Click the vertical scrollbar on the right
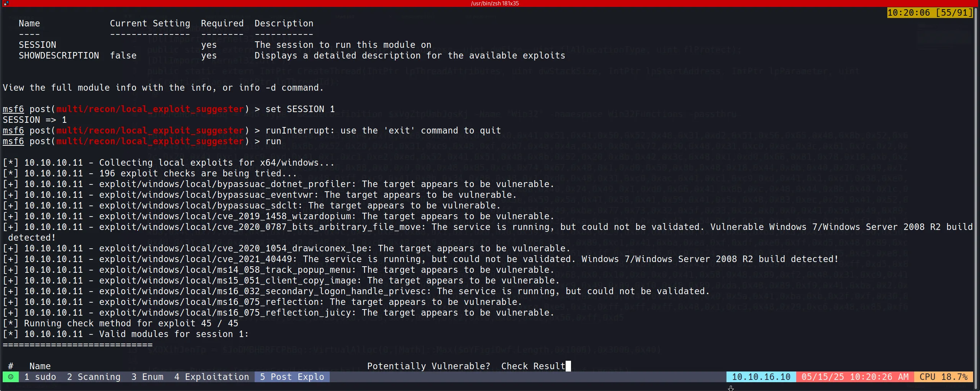The width and height of the screenshot is (980, 391). click(977, 191)
